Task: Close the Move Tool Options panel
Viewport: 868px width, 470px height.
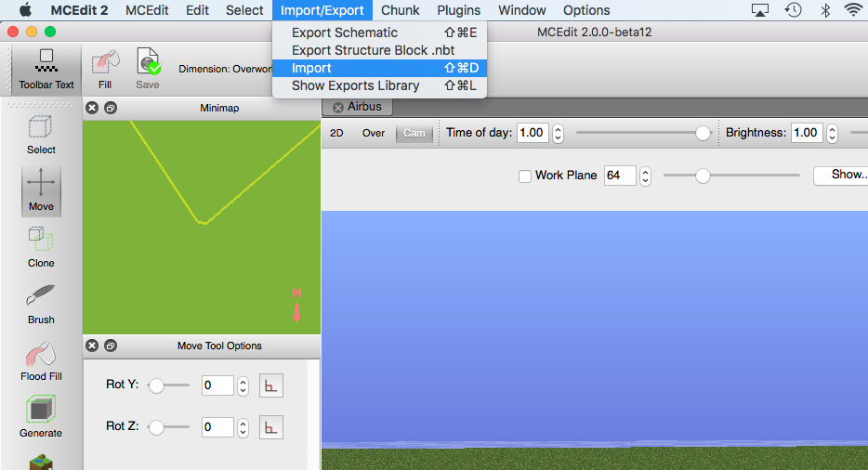Action: pyautogui.click(x=92, y=346)
